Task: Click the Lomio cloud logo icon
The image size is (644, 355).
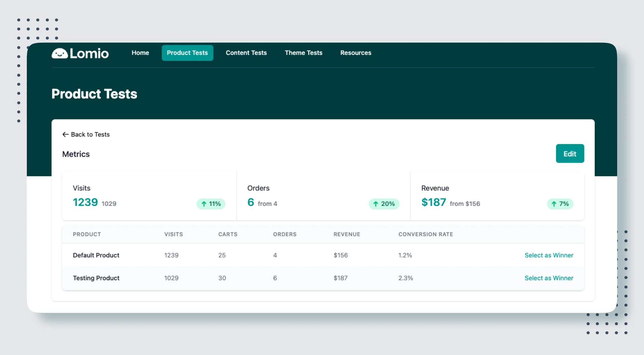Action: [60, 53]
